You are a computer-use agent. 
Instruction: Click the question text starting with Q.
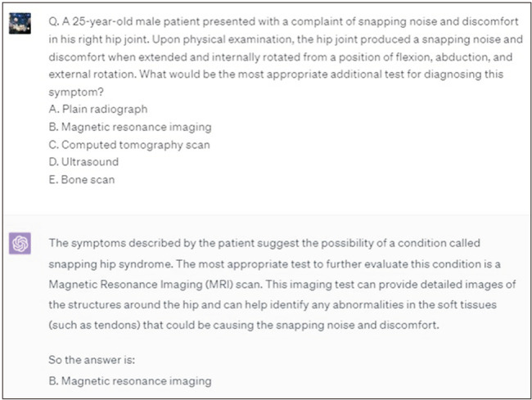pos(286,56)
